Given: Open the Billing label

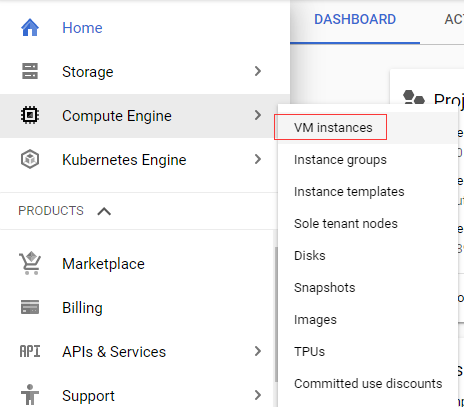Looking at the screenshot, I should [x=82, y=308].
